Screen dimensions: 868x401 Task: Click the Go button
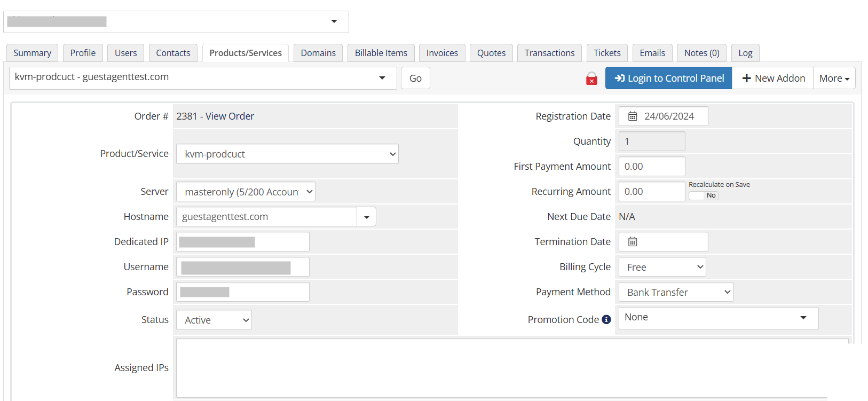click(415, 78)
